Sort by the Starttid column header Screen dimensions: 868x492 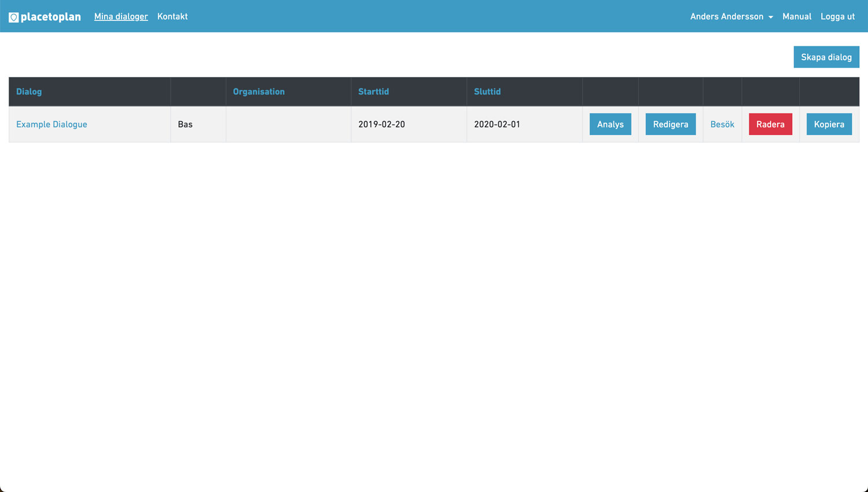373,91
